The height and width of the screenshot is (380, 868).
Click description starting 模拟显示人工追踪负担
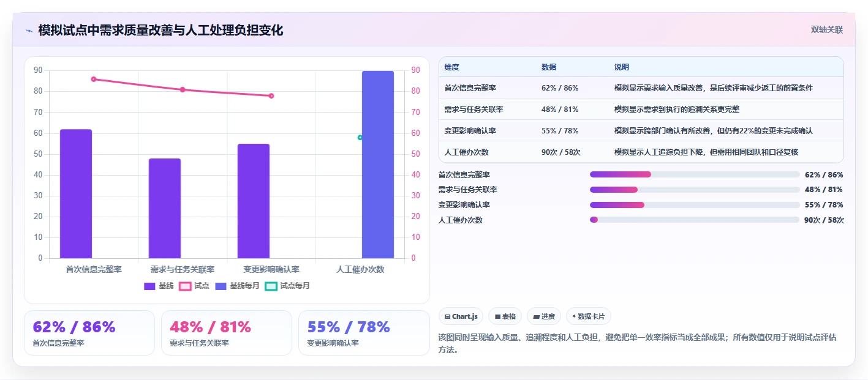click(x=706, y=152)
